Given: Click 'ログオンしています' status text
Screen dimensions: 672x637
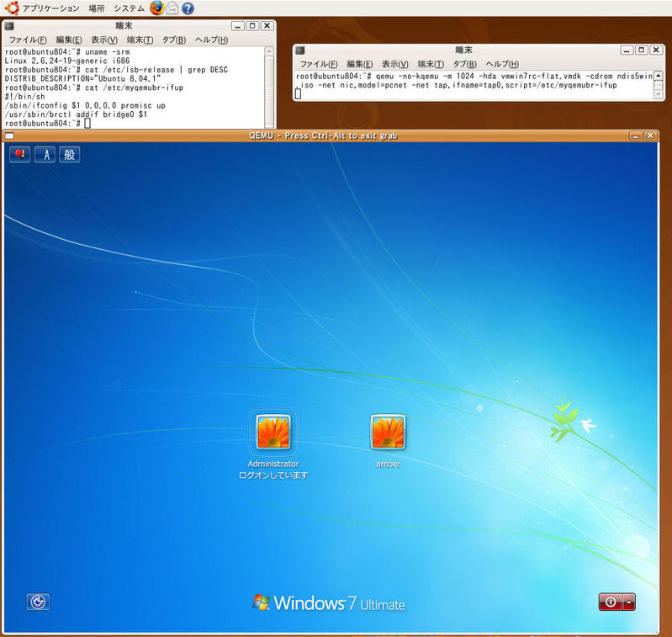Looking at the screenshot, I should tap(273, 475).
